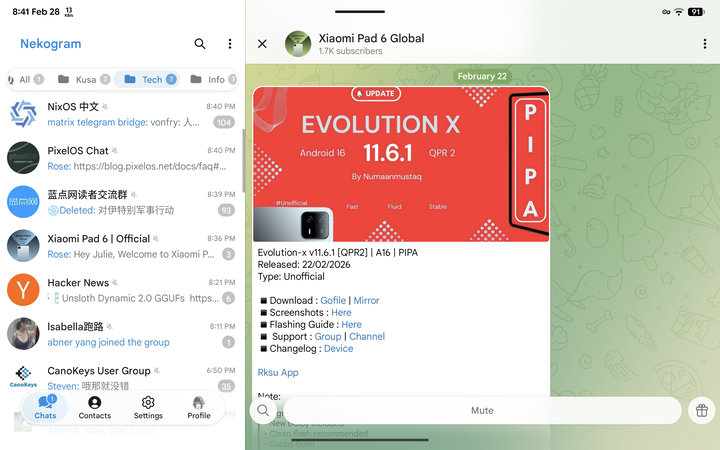Tap the Wi-Fi icon in status bar
720x450 pixels.
[x=679, y=12]
